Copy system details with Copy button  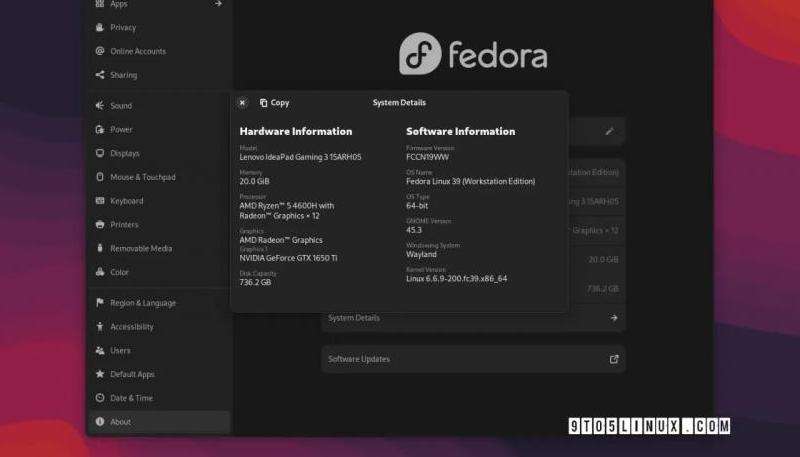[x=274, y=103]
